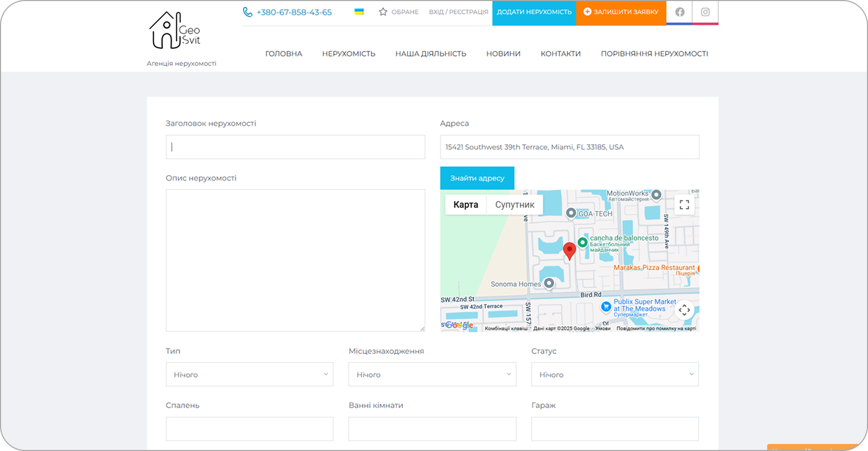868x451 pixels.
Task: Switch map to Карта view
Action: 465,205
